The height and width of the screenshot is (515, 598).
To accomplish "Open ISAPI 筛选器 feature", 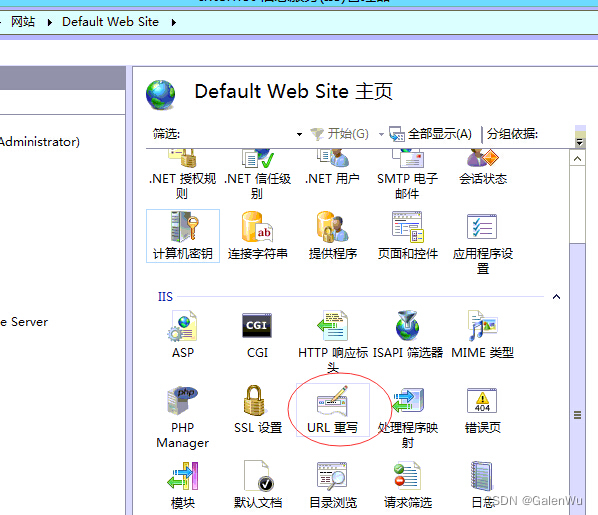I will (x=407, y=334).
